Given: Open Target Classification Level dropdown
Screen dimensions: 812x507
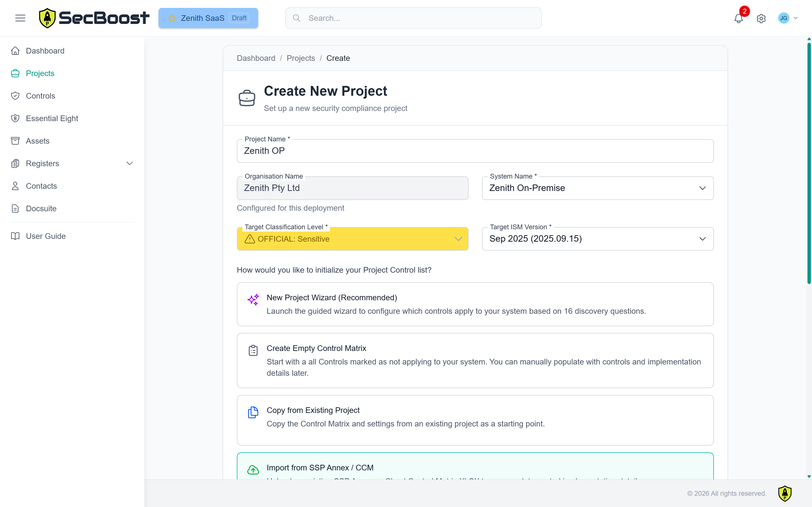Looking at the screenshot, I should click(352, 239).
